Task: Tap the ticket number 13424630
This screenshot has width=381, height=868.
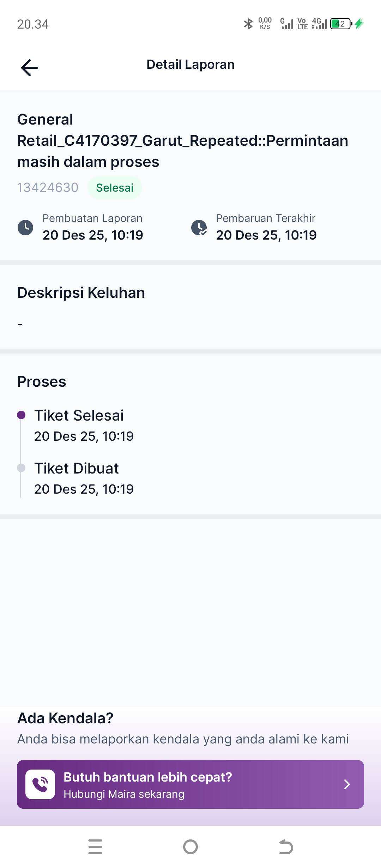Action: 48,188
